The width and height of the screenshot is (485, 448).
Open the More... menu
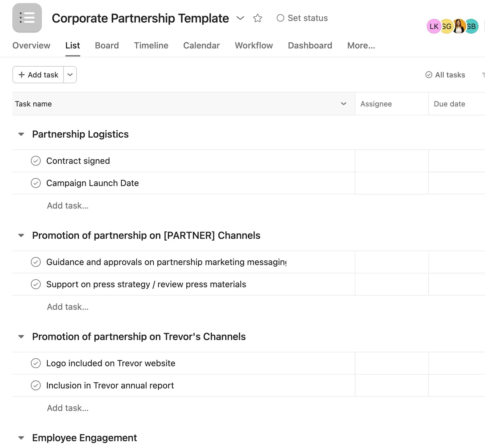[x=361, y=45]
